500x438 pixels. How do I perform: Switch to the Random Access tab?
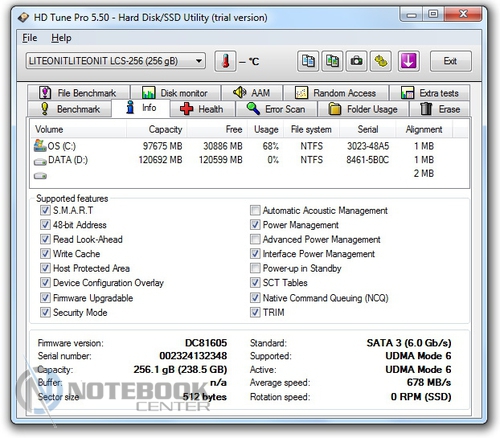pos(336,93)
